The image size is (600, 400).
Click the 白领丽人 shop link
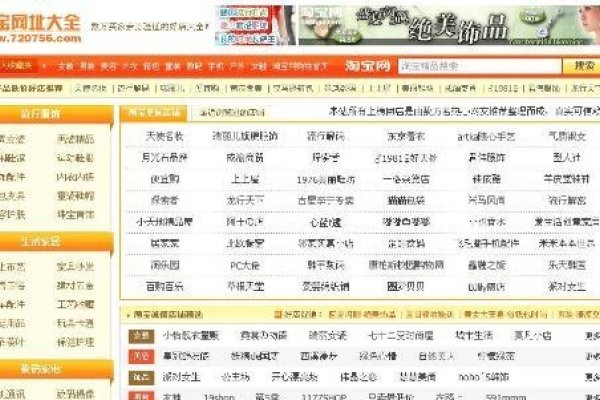(436, 356)
